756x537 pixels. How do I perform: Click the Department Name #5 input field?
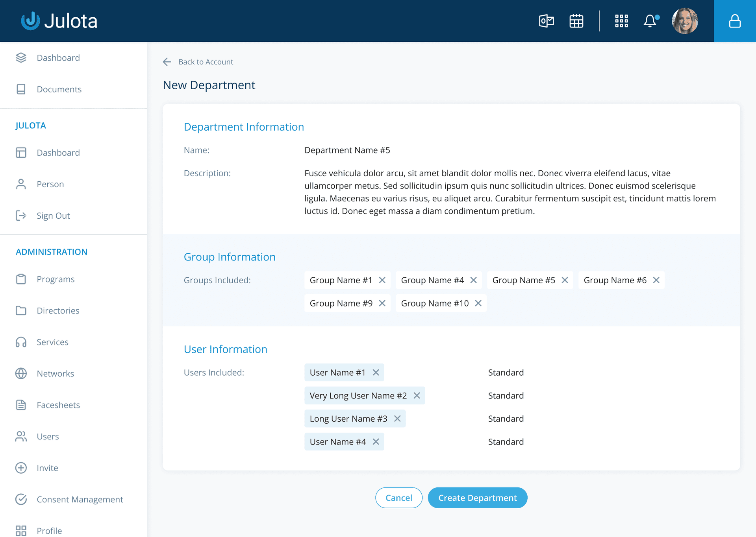347,150
